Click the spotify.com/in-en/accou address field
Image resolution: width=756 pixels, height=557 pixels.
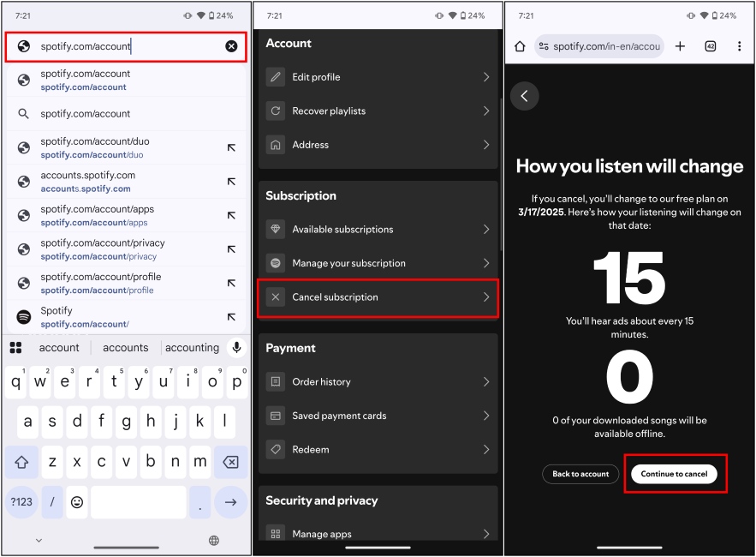point(599,46)
